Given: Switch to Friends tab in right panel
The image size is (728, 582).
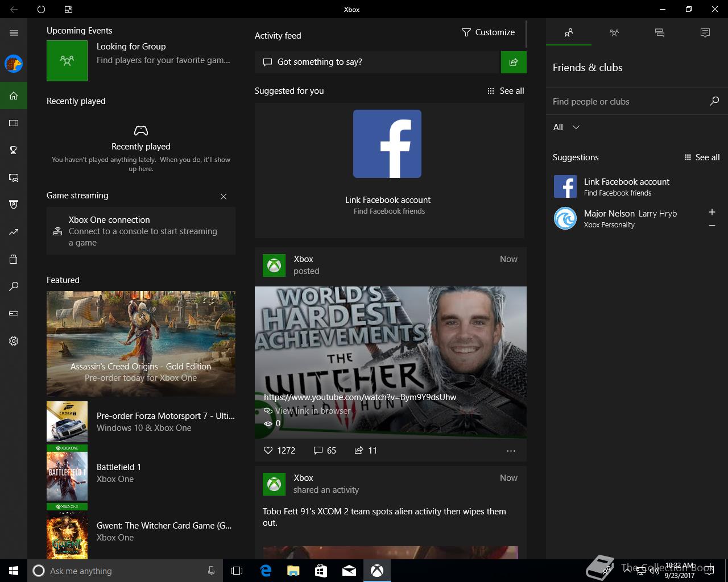Looking at the screenshot, I should point(569,33).
